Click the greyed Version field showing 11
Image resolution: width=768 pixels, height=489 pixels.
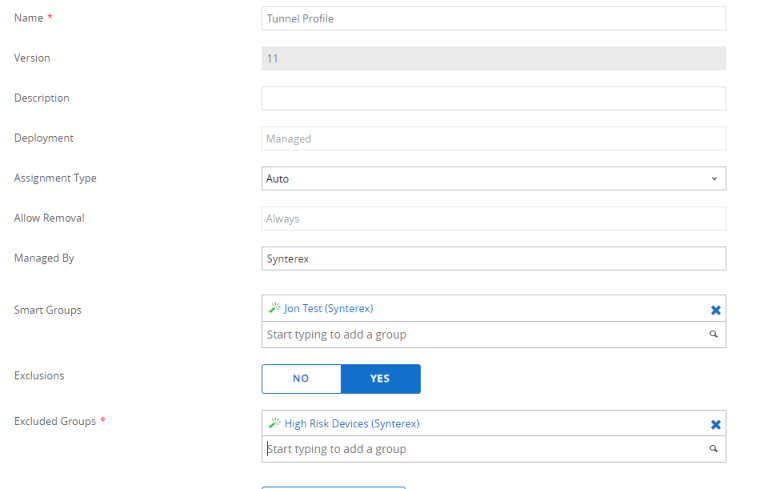click(x=493, y=59)
